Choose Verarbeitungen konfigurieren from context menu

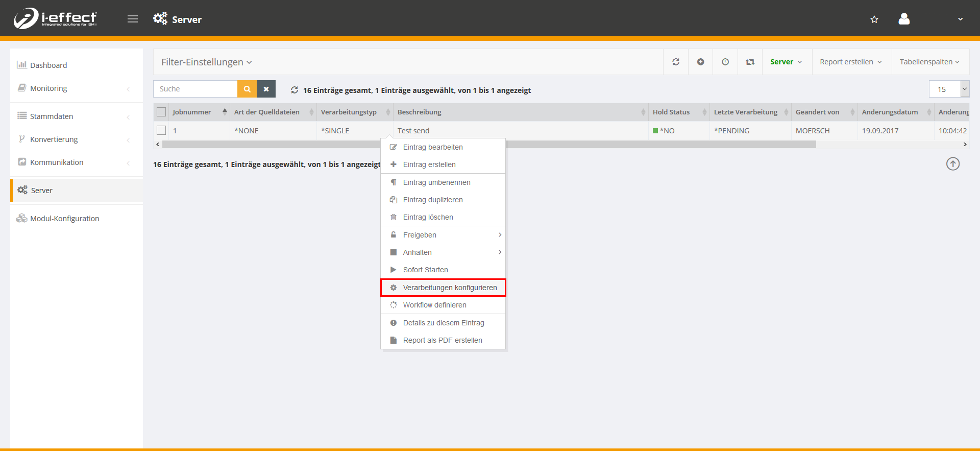(443, 288)
